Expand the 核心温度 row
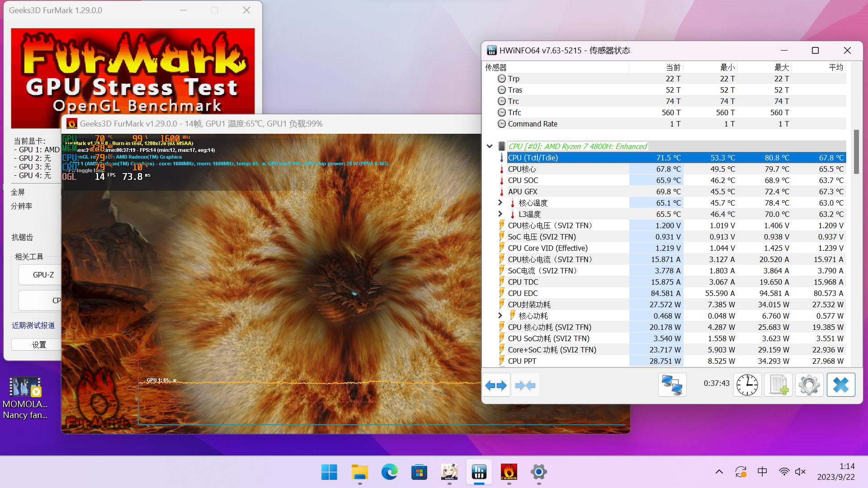This screenshot has height=488, width=868. (x=500, y=202)
